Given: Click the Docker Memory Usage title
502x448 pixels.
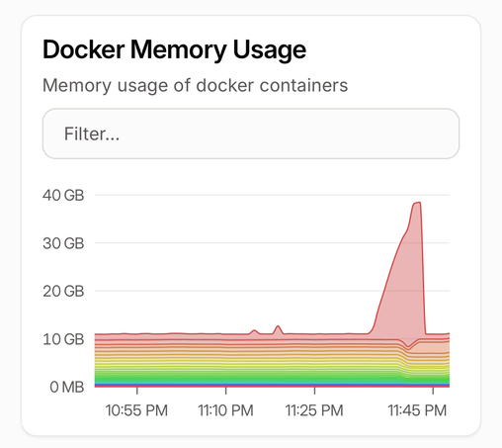Looking at the screenshot, I should [x=174, y=50].
